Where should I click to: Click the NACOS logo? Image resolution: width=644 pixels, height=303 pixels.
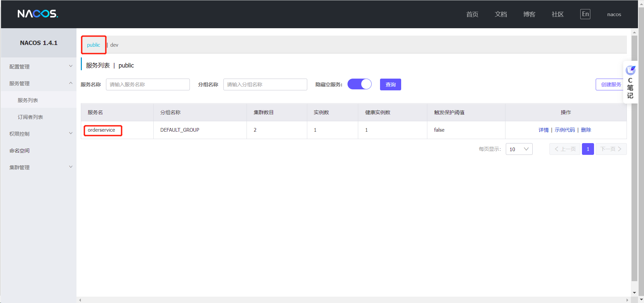point(38,14)
